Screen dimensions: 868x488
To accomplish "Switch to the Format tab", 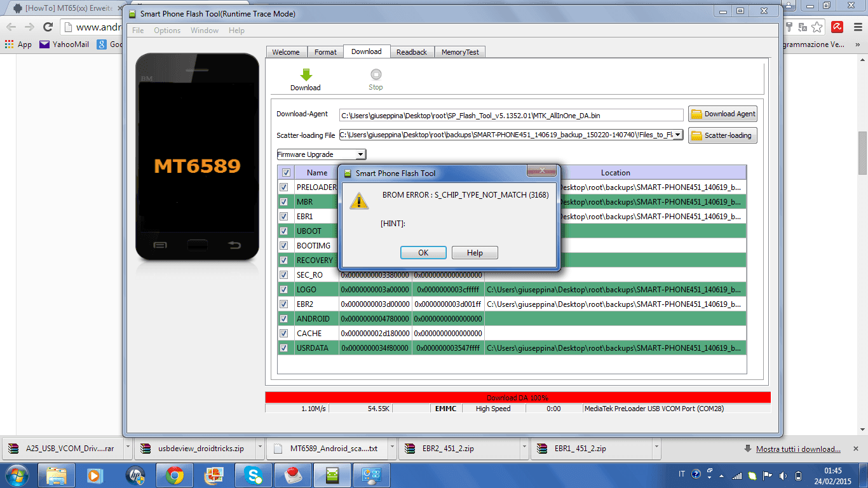I will (x=325, y=52).
